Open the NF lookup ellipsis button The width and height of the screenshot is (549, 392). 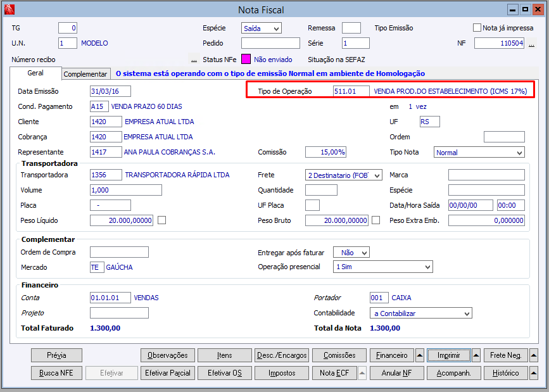point(531,44)
